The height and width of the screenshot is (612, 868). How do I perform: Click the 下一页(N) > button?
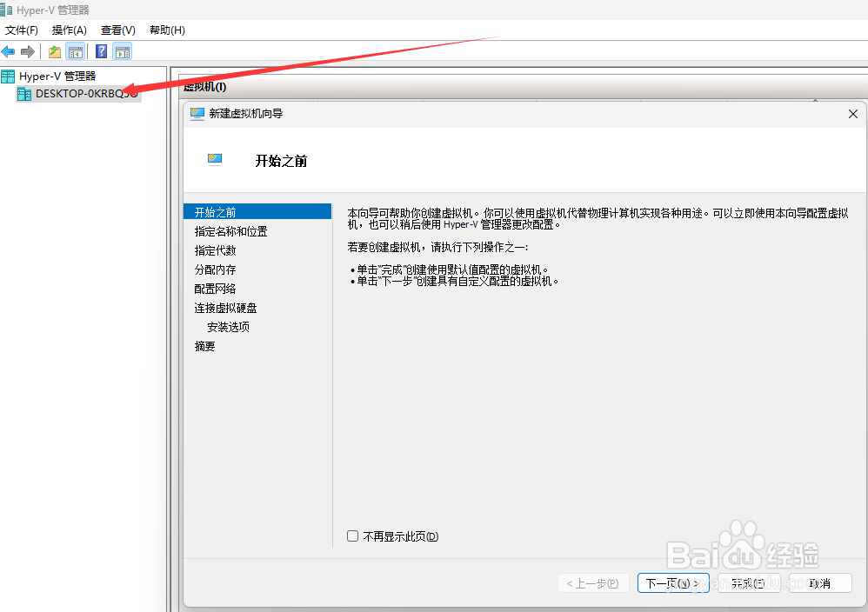point(673,583)
